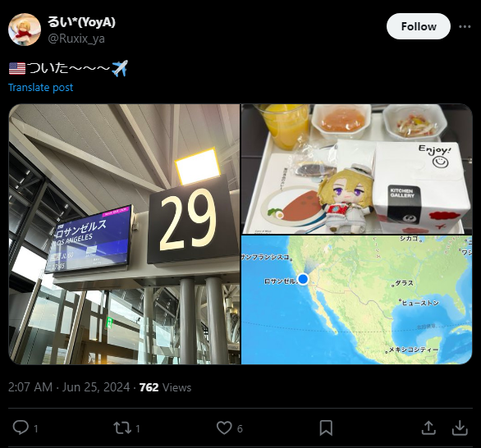481x448 pixels.
Task: View the in-flight meal photo
Action: point(357,169)
